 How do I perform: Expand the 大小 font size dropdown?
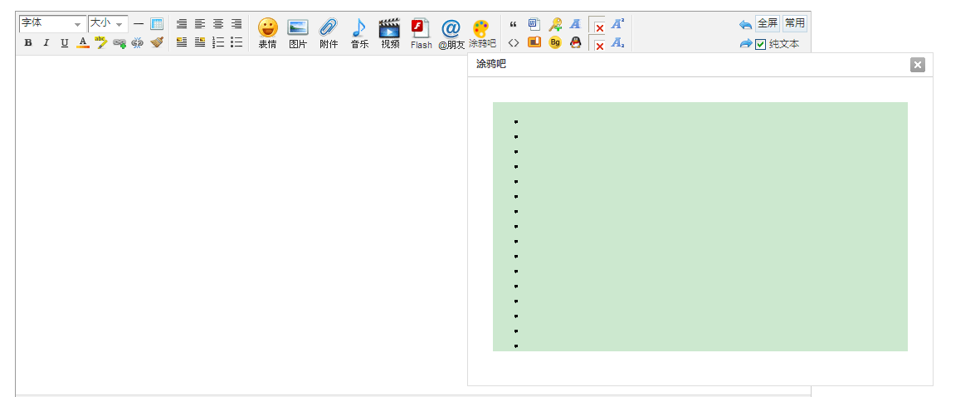tap(108, 24)
